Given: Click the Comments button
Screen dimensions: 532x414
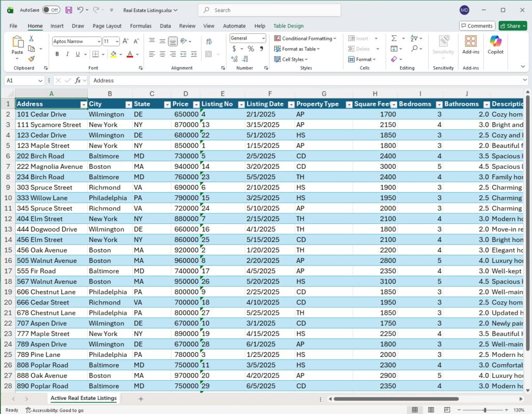Looking at the screenshot, I should 477,26.
